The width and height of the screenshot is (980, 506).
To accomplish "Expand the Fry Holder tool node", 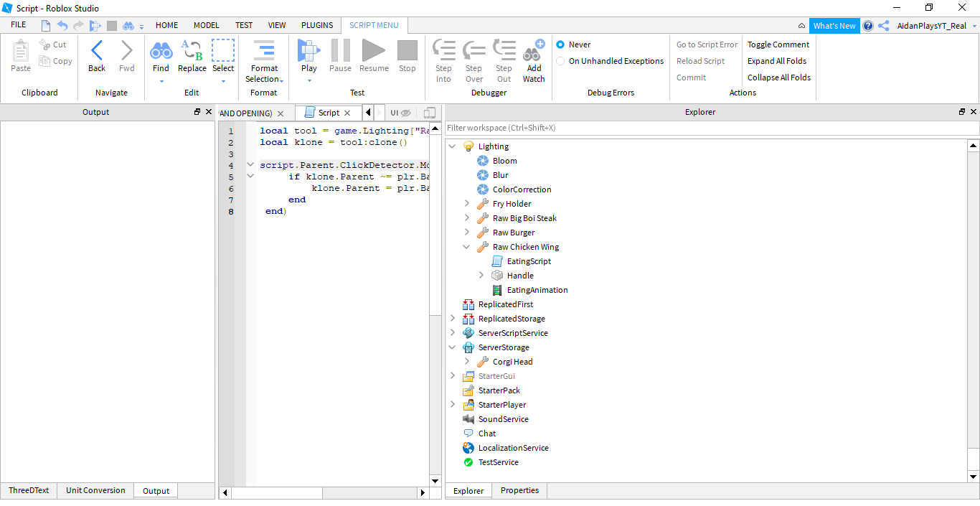I will pos(466,204).
